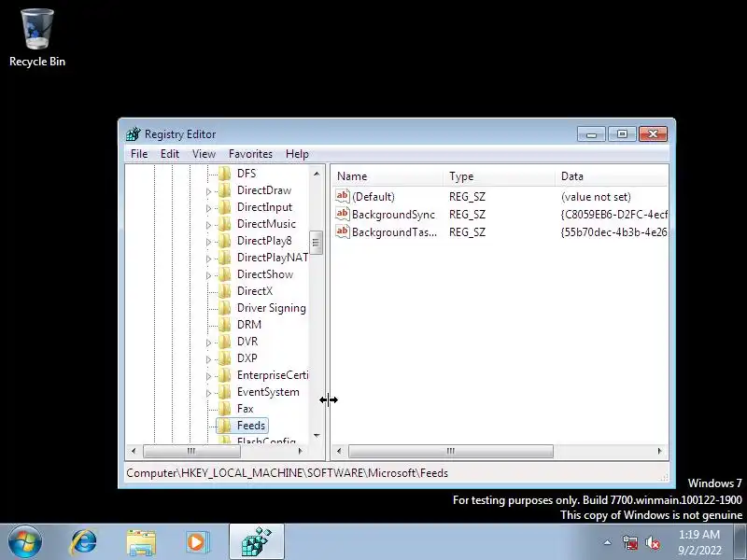Screen dimensions: 747x560
Task: Click the (value not set) data cell
Action: 596,197
